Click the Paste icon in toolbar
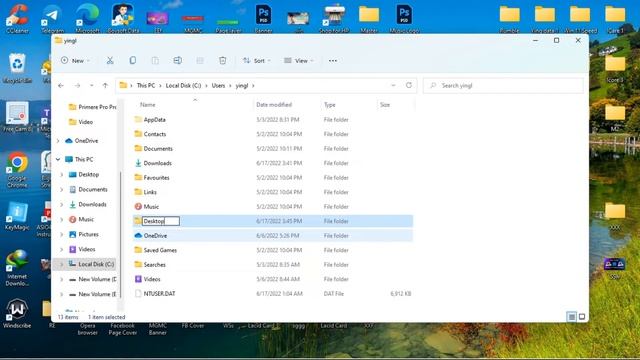Screen dimensions: 640x360 pyautogui.click(x=155, y=60)
